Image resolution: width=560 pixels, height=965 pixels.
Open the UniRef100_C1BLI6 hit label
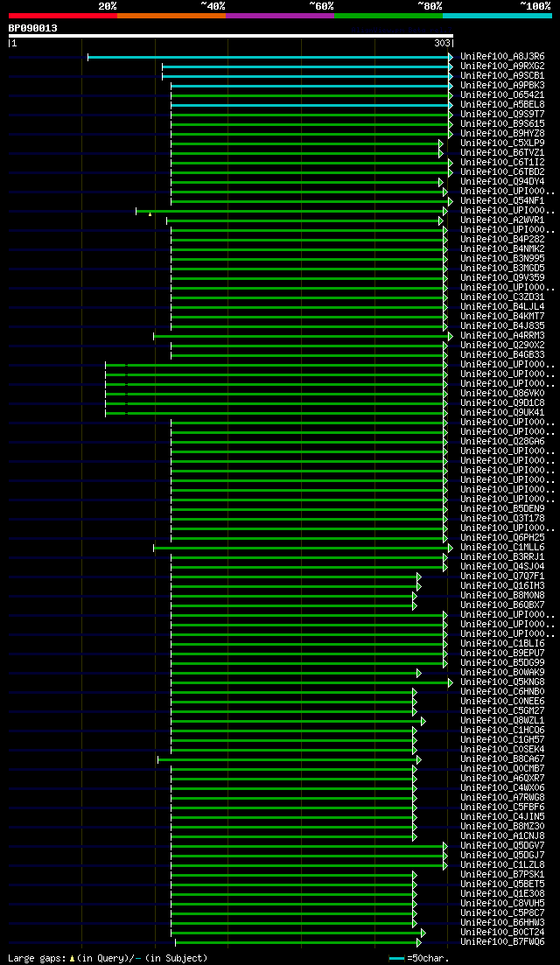point(502,645)
